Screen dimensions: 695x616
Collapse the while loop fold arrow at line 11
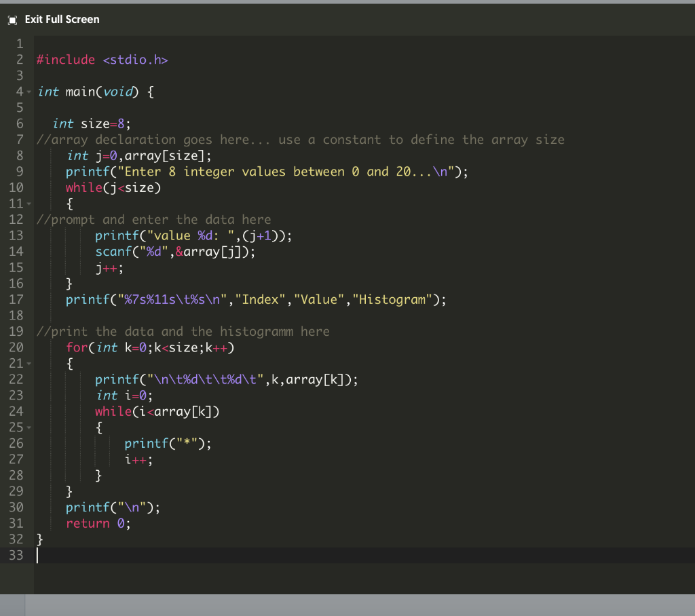29,204
